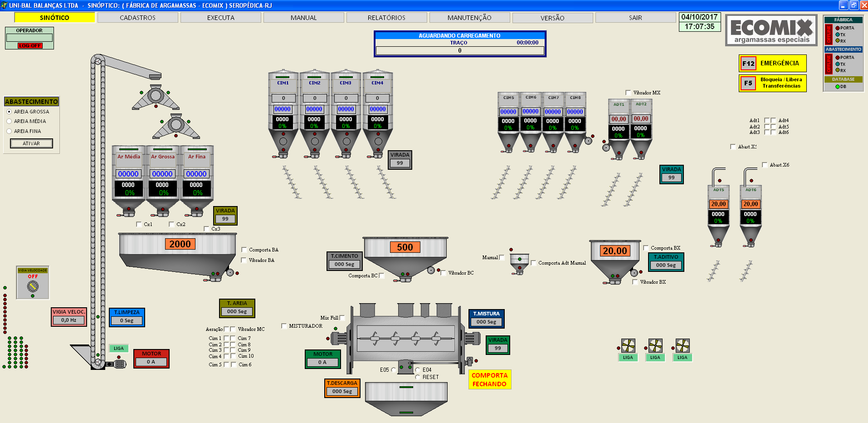Click the LIGA button by the elevator motor
Viewport: 868px width, 423px height.
[x=119, y=349]
